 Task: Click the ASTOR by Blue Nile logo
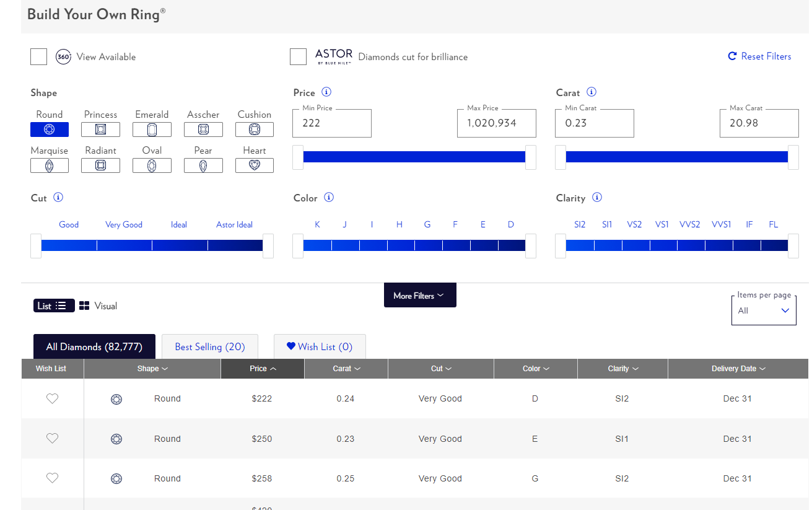[334, 56]
